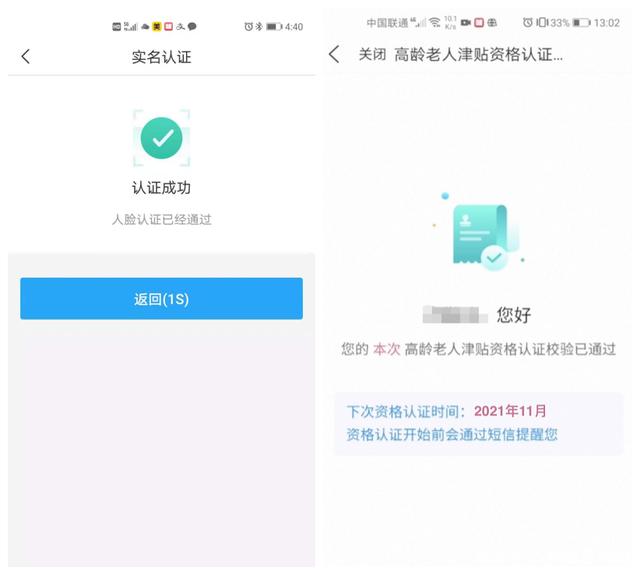Tap the 资格认证开始前会通过短信提醒您 notice

[x=452, y=435]
